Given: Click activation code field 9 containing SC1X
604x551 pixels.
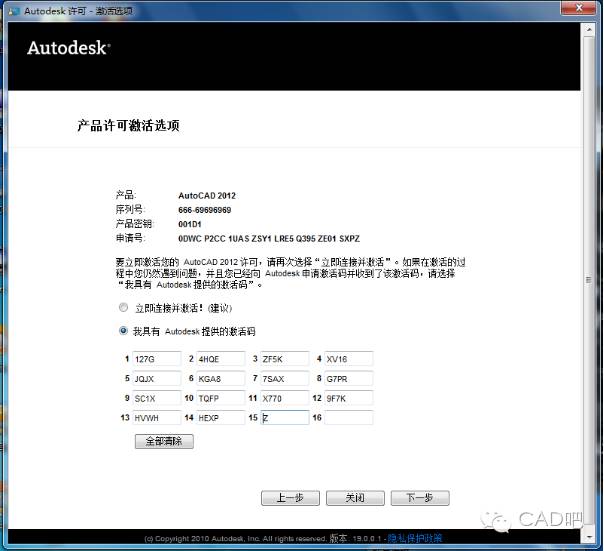Looking at the screenshot, I should pyautogui.click(x=156, y=398).
